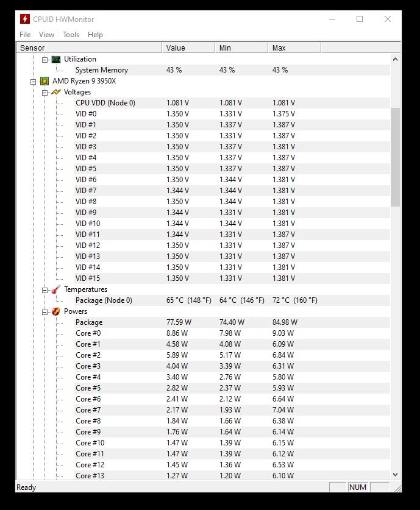Click the window resize grip corner

(x=397, y=488)
